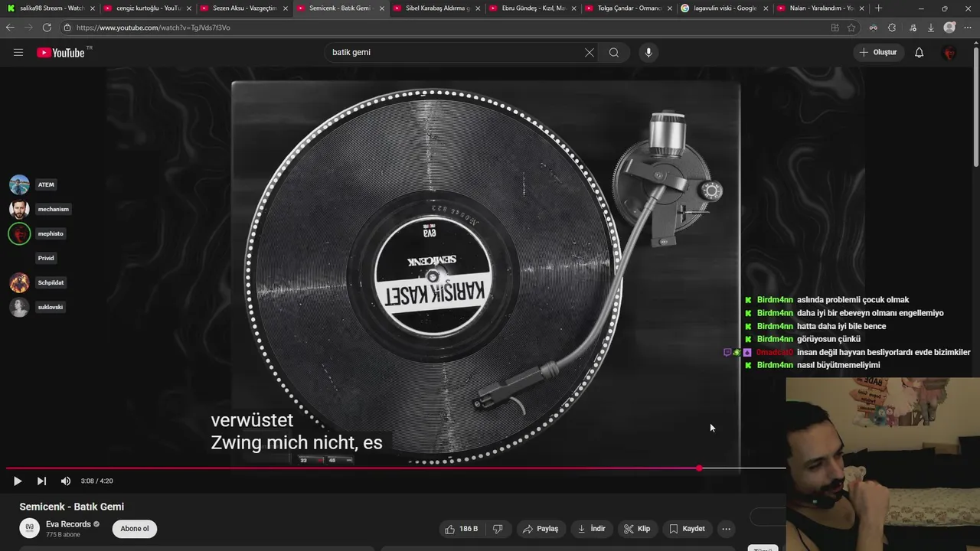The height and width of the screenshot is (551, 980).
Task: Click the red playhead on the progress bar
Action: [x=699, y=468]
